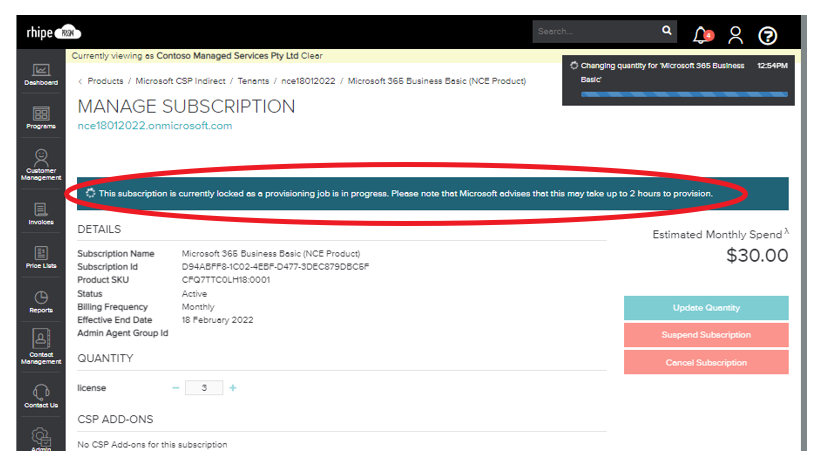
Task: Increase license quantity with plus
Action: pyautogui.click(x=233, y=388)
